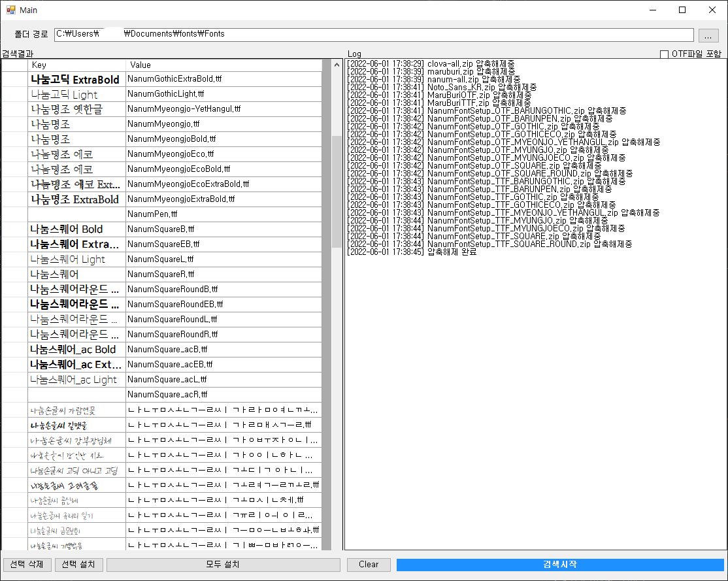Click the Key column header
Viewport: 728px width, 581px height.
pos(76,65)
